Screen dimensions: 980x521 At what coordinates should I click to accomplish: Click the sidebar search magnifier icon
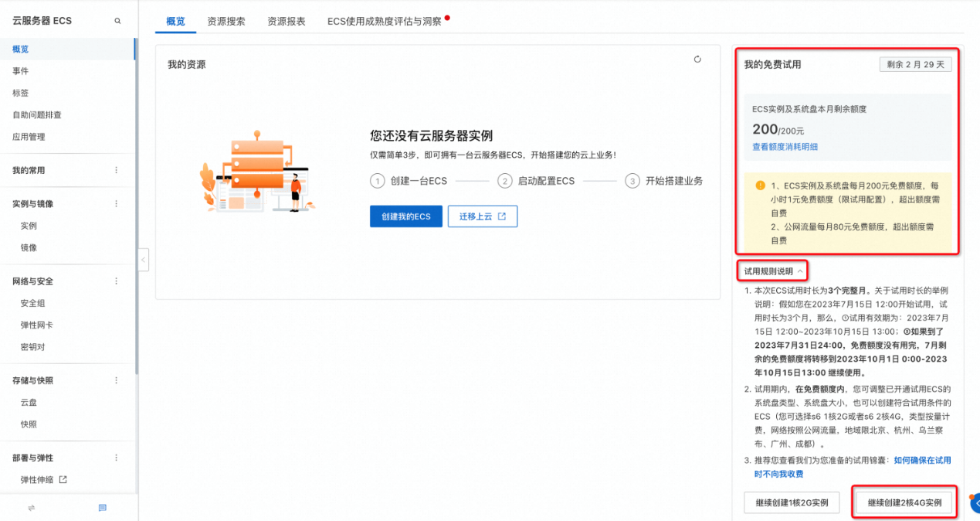(118, 21)
